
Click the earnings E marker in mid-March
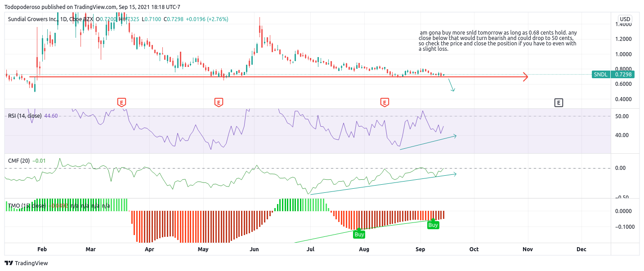tap(121, 102)
